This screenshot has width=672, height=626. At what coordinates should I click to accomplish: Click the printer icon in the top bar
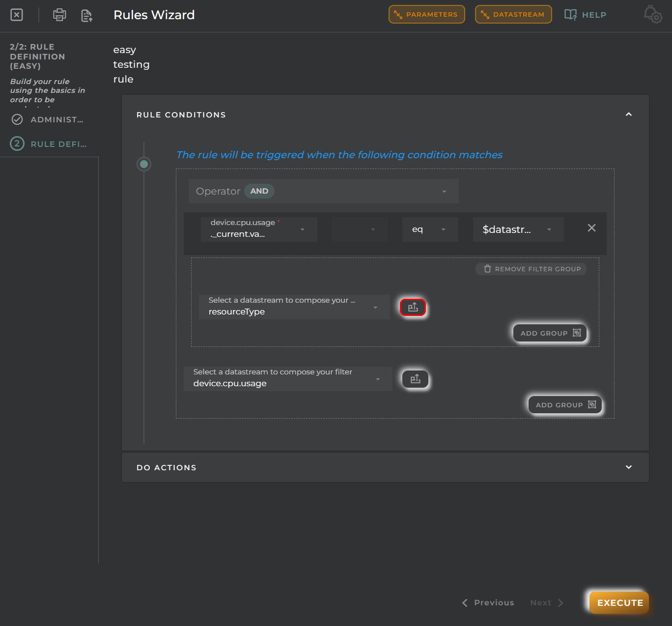59,15
